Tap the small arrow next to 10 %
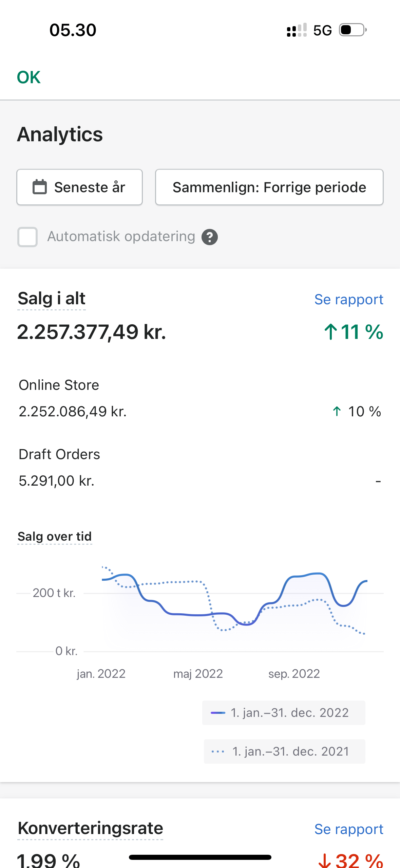Viewport: 400px width, 868px height. click(337, 411)
